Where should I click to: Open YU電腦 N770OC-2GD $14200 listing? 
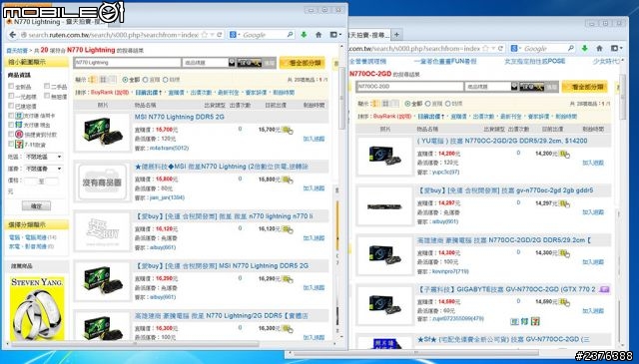click(x=502, y=141)
